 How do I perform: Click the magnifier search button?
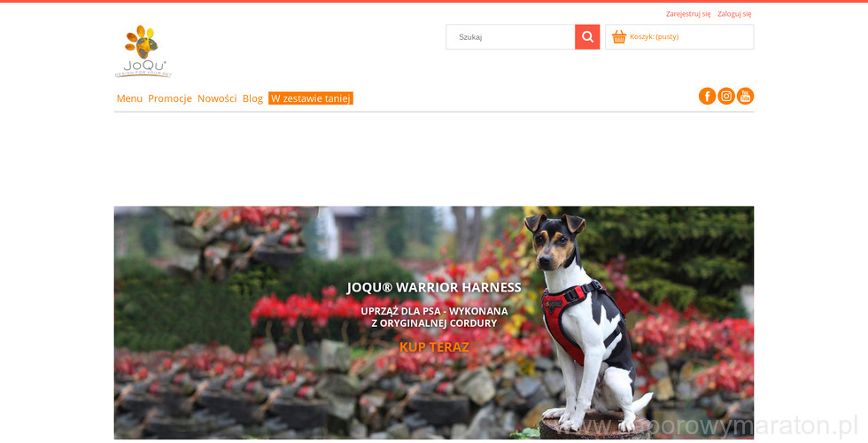[586, 37]
